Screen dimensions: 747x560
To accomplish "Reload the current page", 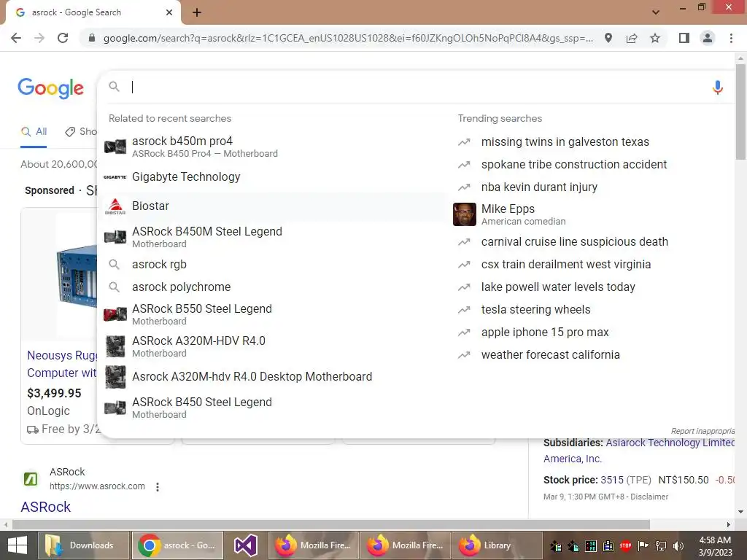I will tap(63, 38).
